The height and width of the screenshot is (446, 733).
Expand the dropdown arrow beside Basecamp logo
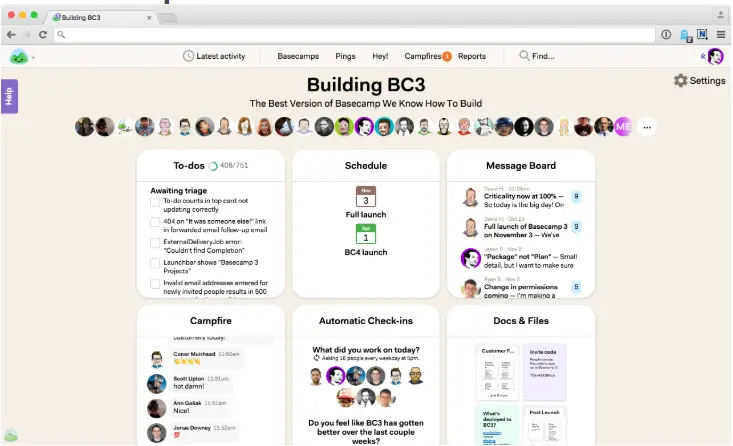(34, 58)
